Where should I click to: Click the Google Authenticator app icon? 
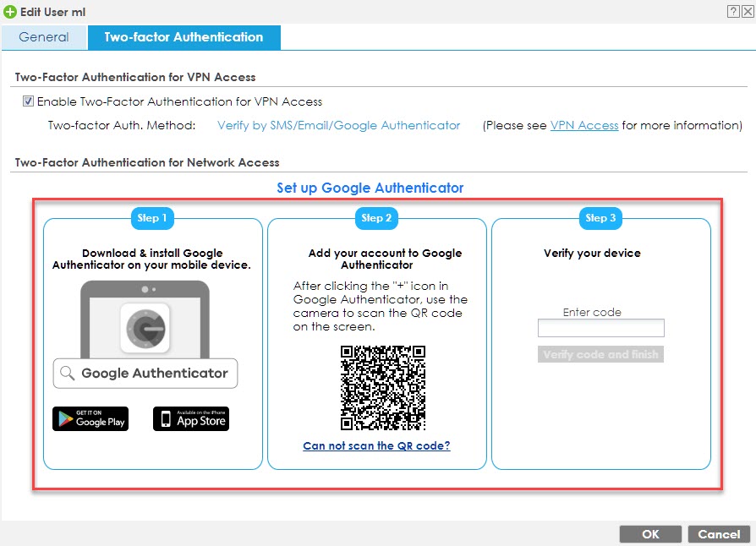[x=145, y=327]
